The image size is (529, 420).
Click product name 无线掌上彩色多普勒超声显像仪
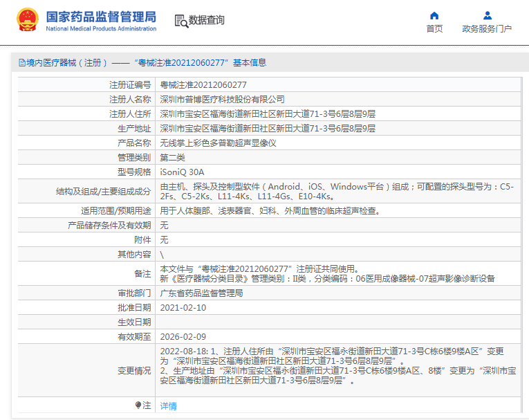pos(218,143)
